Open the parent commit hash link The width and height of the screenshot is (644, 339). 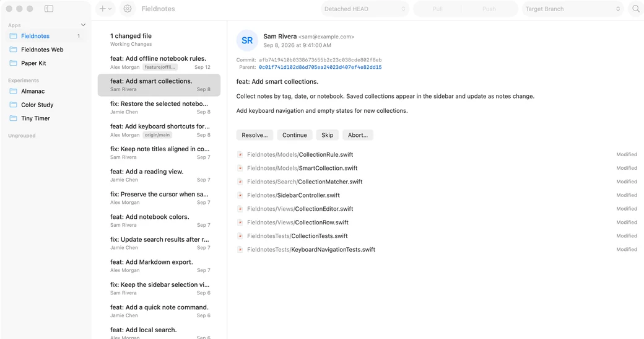320,67
